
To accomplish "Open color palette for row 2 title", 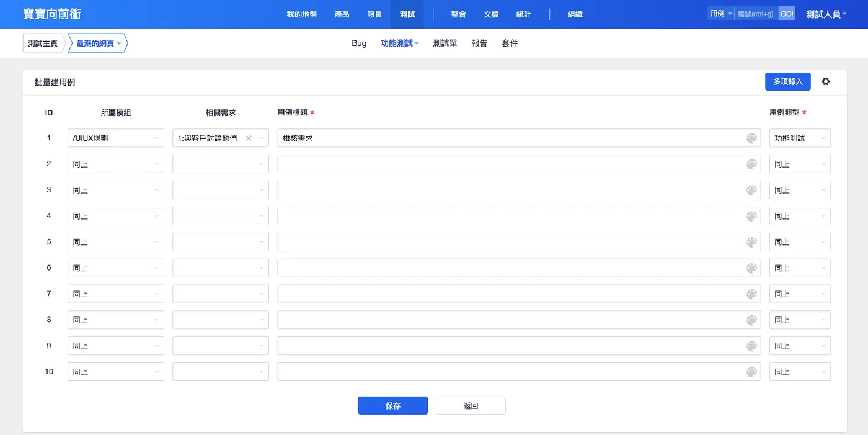I will click(751, 164).
